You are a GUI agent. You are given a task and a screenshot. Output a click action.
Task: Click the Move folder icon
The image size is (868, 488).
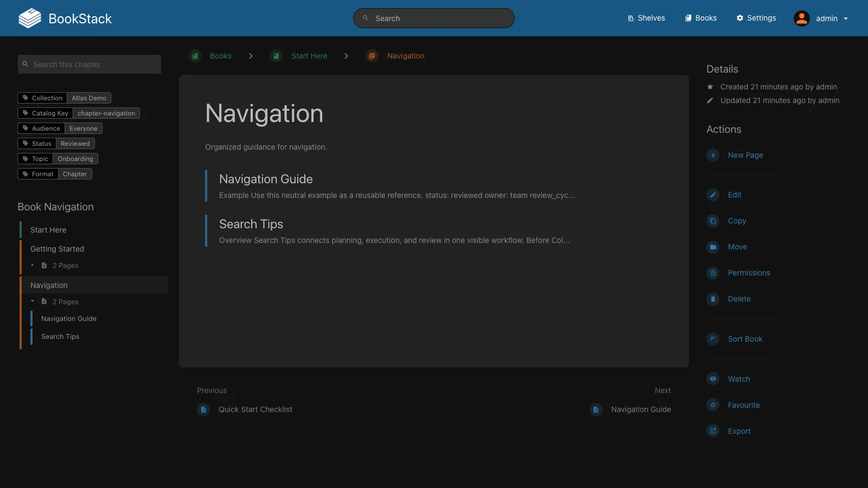[713, 247]
